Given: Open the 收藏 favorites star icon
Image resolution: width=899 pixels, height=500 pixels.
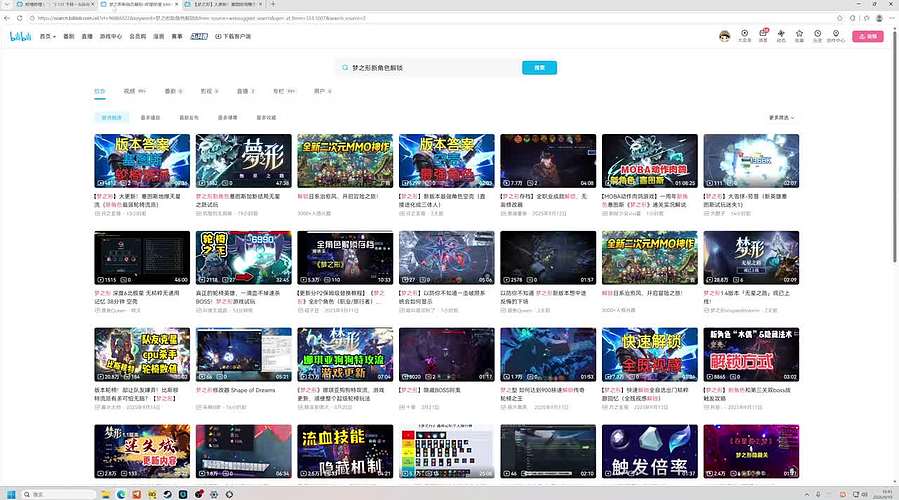Looking at the screenshot, I should pos(799,36).
